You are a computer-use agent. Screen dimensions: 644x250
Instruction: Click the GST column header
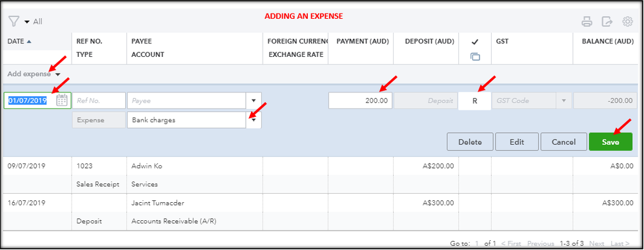tap(502, 41)
